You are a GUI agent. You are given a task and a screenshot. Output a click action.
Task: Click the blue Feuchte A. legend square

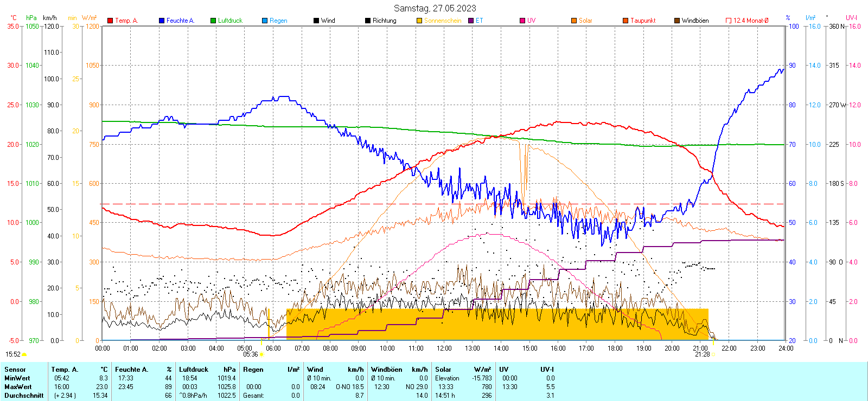pos(162,21)
